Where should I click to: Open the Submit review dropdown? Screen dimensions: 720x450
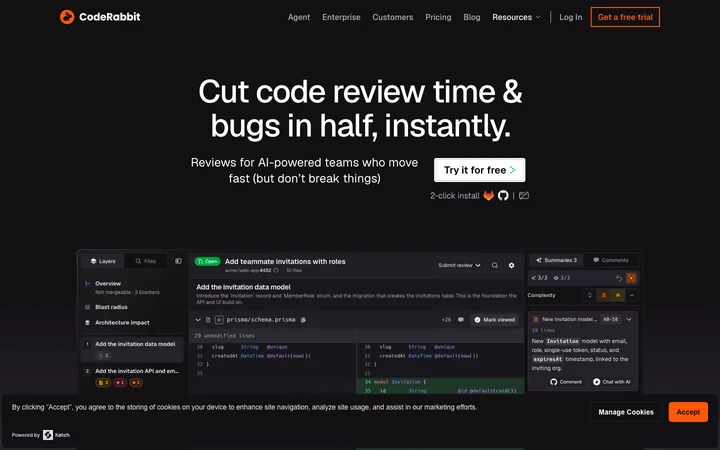pos(459,265)
